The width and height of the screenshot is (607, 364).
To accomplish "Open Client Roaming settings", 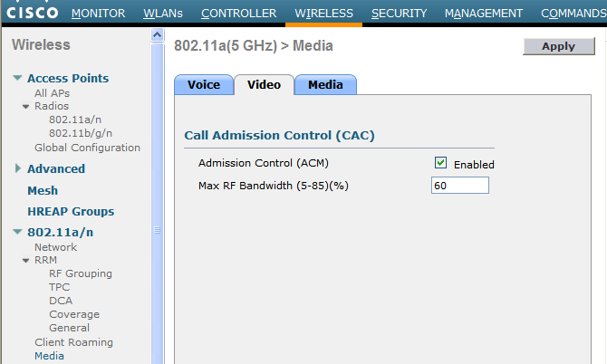I will point(73,342).
